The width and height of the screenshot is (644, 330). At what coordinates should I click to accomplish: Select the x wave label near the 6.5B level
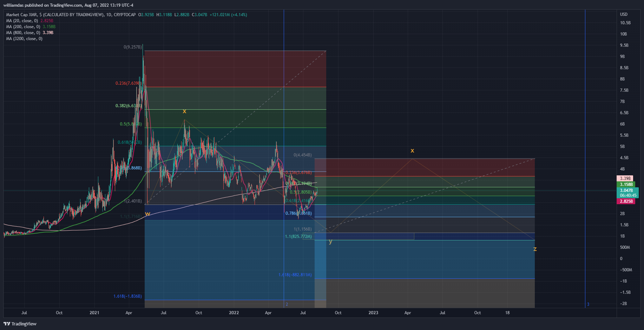(x=184, y=111)
